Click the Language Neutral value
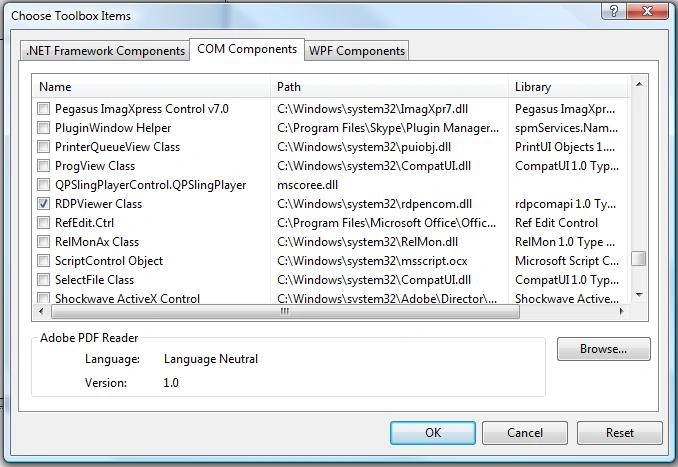Screen dimensions: 678x467 point(211,359)
